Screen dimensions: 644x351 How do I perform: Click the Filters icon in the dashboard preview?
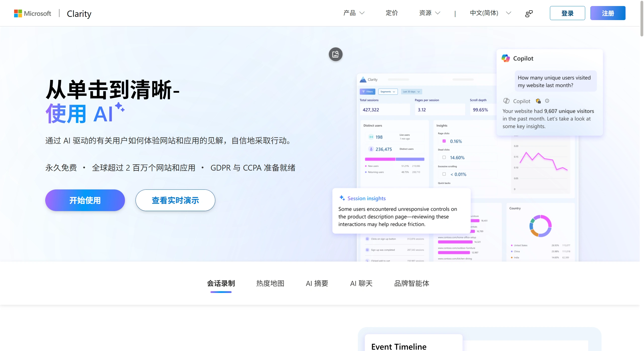(364, 92)
